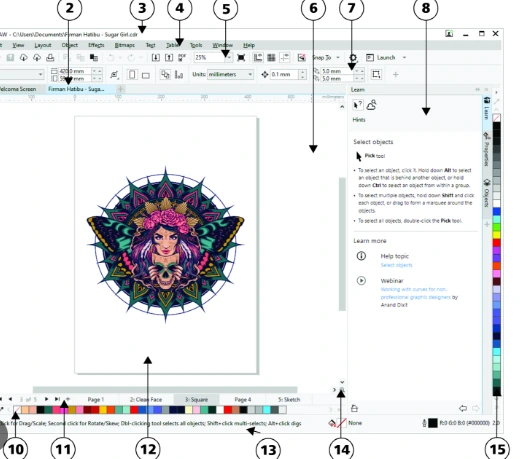Collapse the Learn docker double-arrow

pyautogui.click(x=478, y=90)
